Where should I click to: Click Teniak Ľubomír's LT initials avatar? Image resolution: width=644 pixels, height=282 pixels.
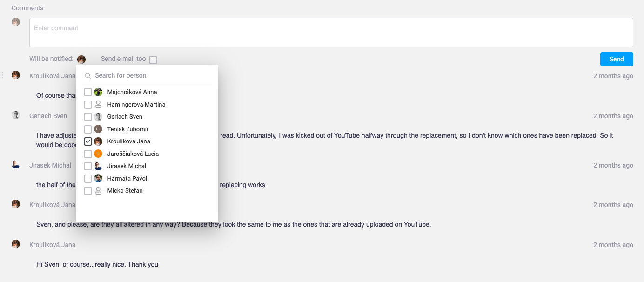(x=98, y=129)
